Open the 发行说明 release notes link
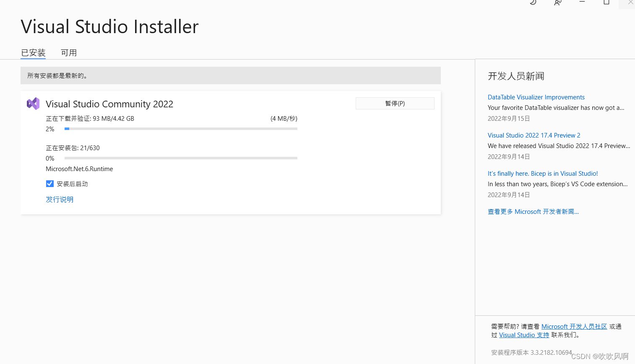 [x=60, y=200]
